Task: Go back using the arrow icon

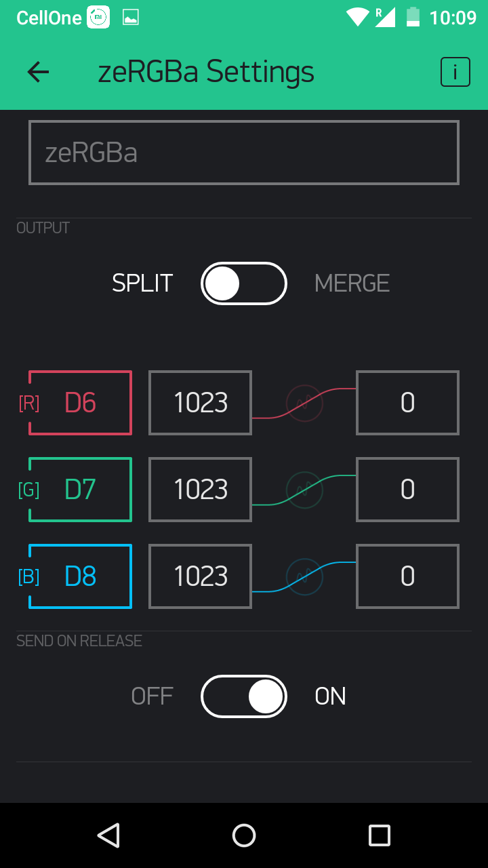Action: pos(38,72)
